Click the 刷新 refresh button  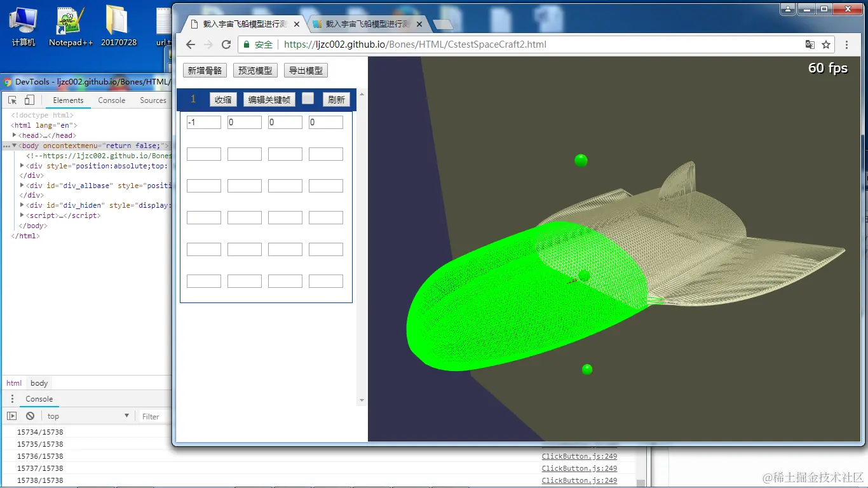[336, 100]
